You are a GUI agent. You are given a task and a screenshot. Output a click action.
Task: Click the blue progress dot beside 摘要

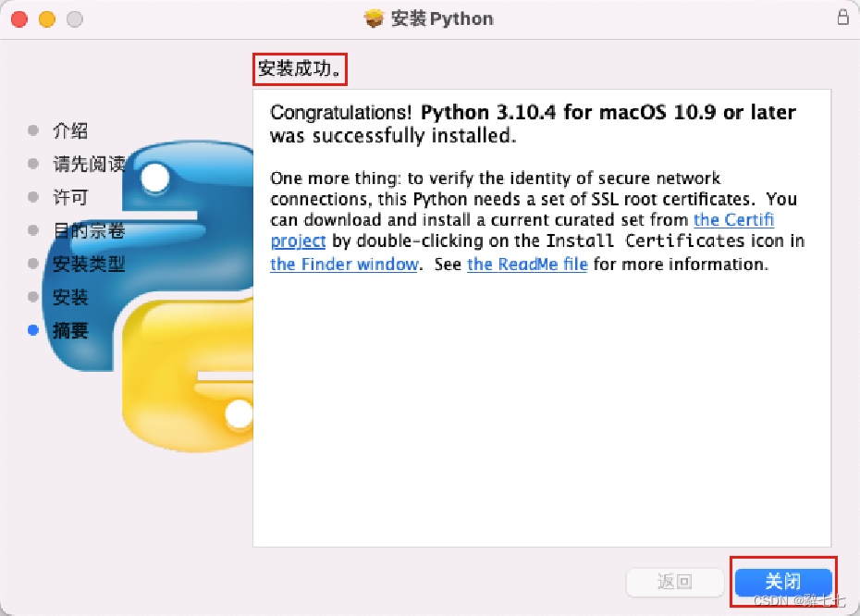pos(34,330)
